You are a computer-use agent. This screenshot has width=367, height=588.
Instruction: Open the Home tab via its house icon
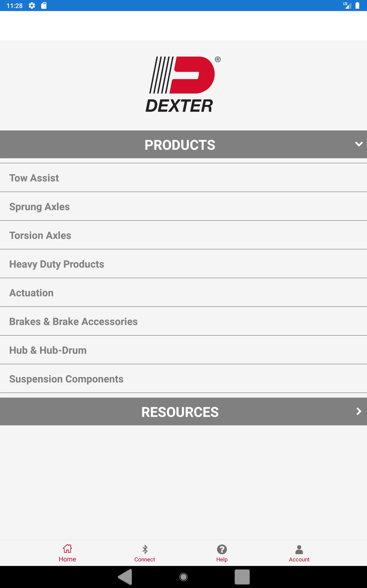(x=67, y=549)
